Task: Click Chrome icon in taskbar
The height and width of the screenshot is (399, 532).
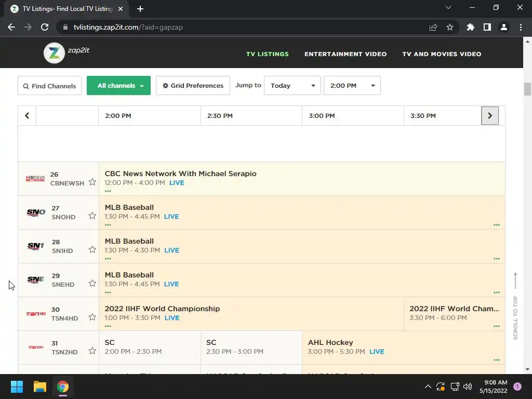Action: 63,387
